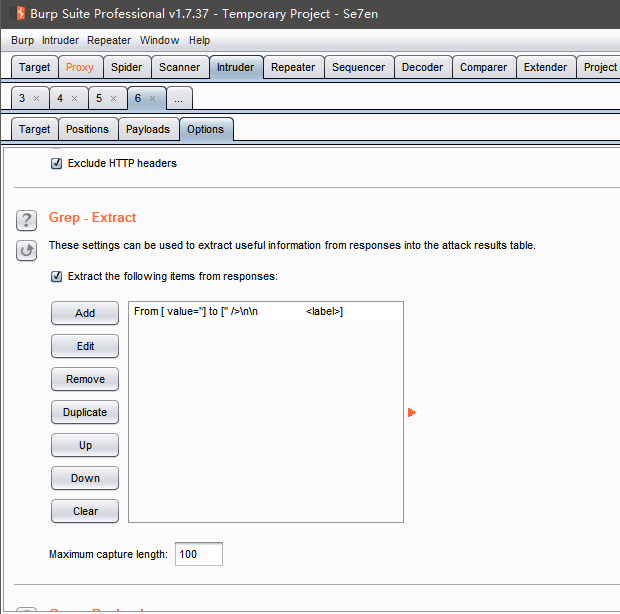This screenshot has width=620, height=614.
Task: Click the Add button for extract items
Action: coord(85,313)
